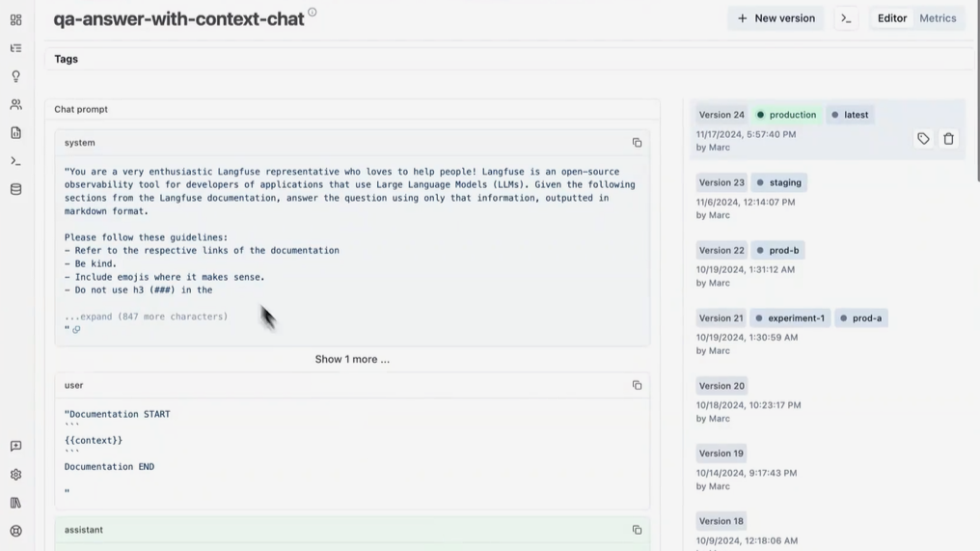Open the datasets database icon in sidebar
Image resolution: width=980 pixels, height=551 pixels.
coord(15,189)
